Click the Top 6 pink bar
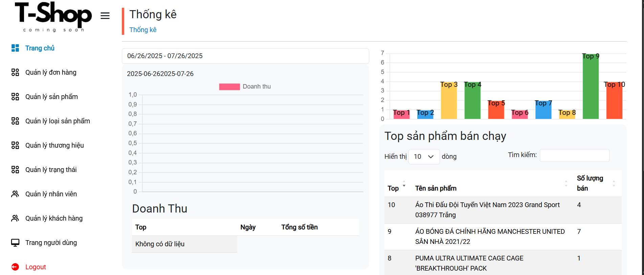This screenshot has width=644, height=275. (x=520, y=114)
